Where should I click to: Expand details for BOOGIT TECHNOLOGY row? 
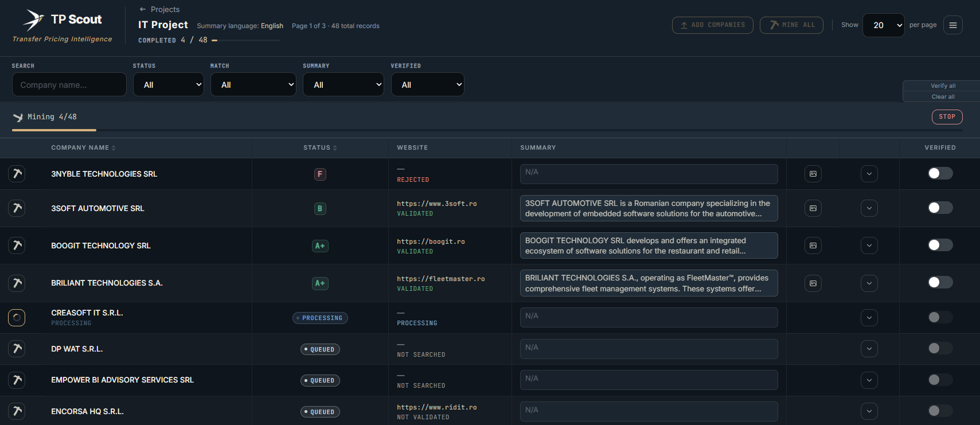(x=869, y=245)
